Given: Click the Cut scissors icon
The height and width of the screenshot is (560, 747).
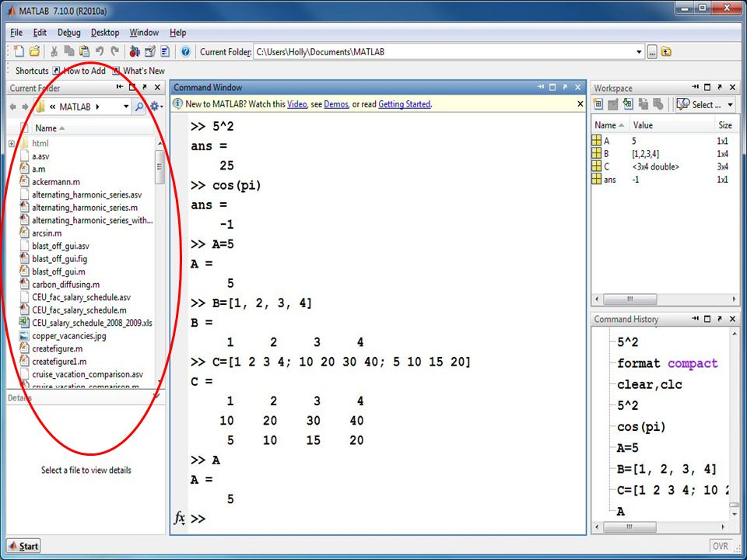Looking at the screenshot, I should 54,51.
